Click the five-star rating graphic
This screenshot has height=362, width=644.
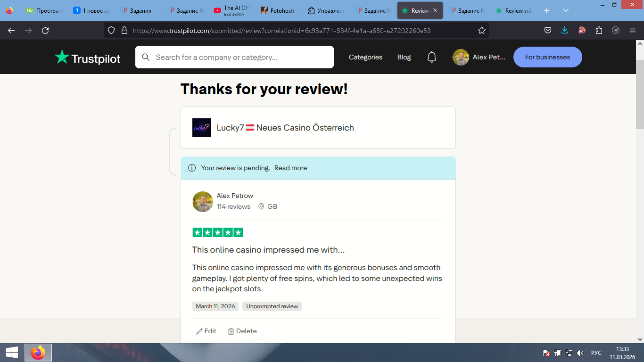pos(218,232)
